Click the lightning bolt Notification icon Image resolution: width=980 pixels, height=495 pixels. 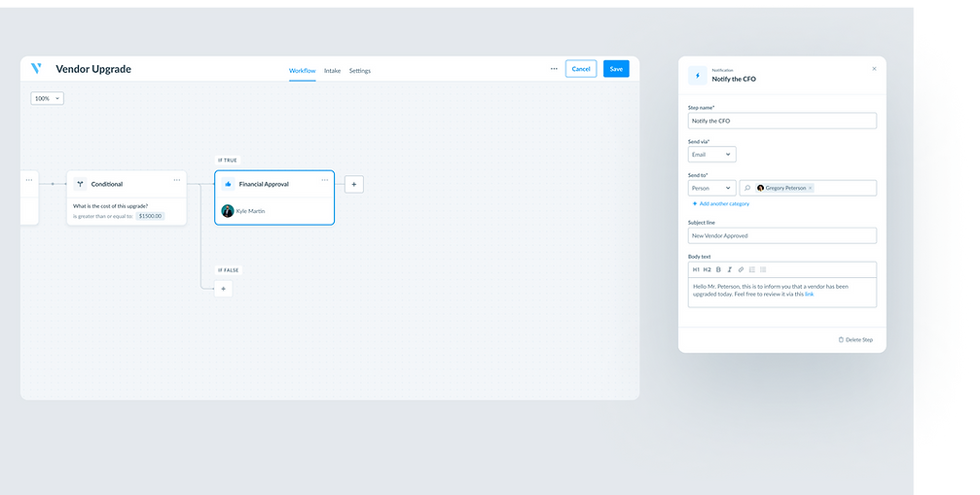[698, 76]
